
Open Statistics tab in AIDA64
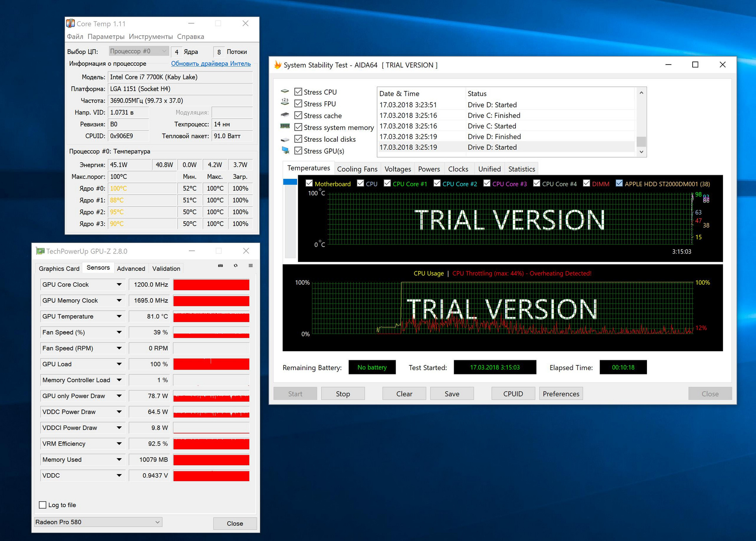click(522, 169)
